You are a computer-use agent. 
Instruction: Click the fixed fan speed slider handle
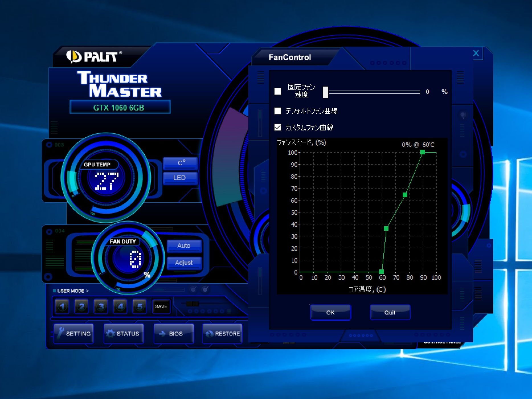point(326,92)
